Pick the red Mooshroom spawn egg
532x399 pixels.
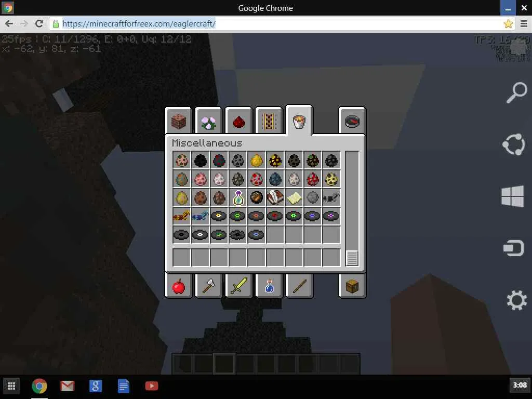(312, 179)
